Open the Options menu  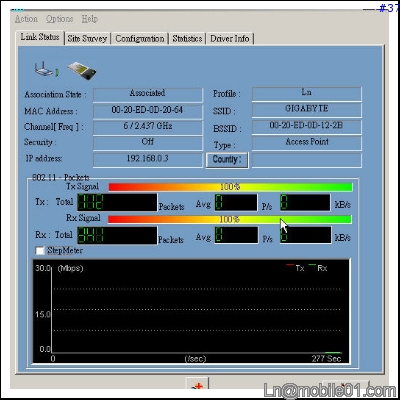[x=60, y=19]
